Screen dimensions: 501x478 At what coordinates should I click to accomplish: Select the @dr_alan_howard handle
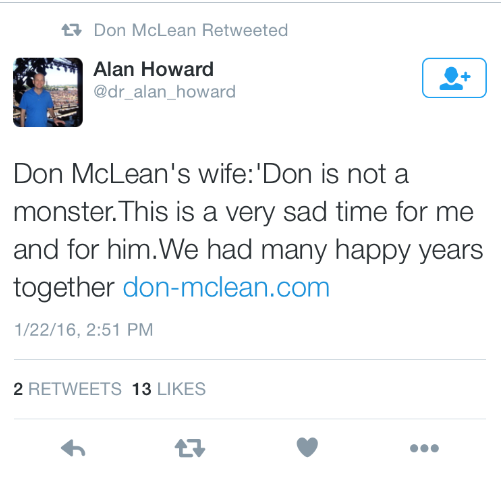(164, 92)
